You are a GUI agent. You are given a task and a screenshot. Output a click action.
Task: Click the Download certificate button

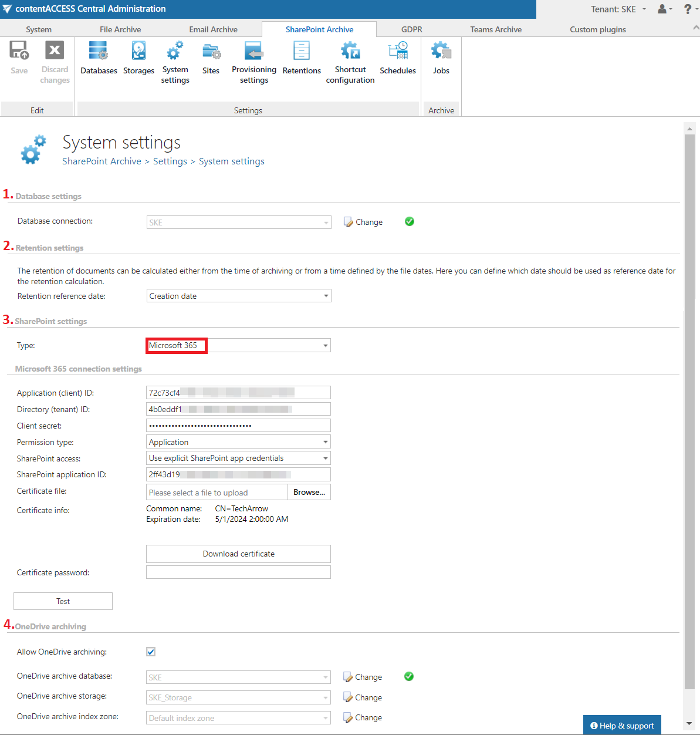238,554
